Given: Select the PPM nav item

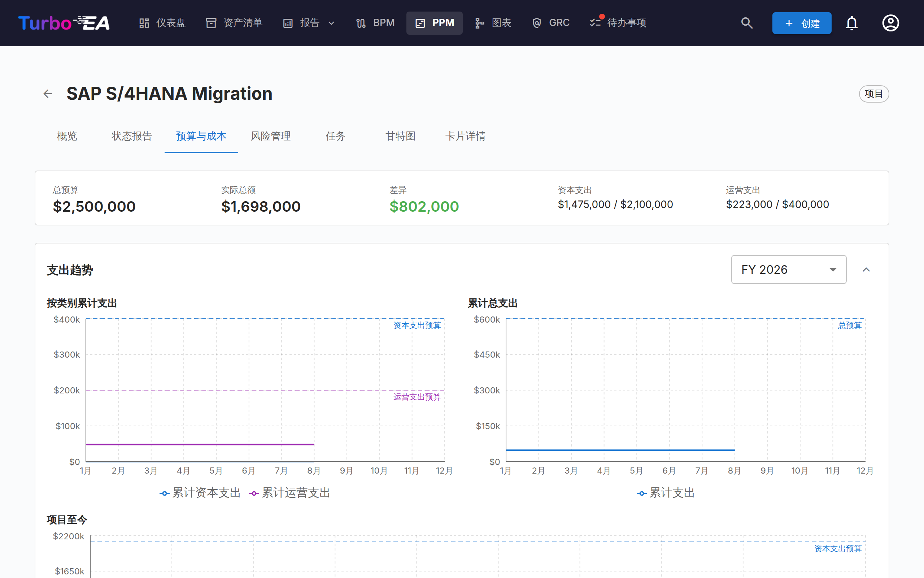Looking at the screenshot, I should 435,23.
